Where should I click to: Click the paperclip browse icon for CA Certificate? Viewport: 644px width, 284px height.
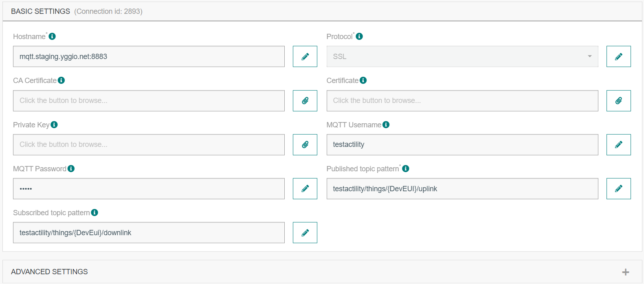point(305,100)
